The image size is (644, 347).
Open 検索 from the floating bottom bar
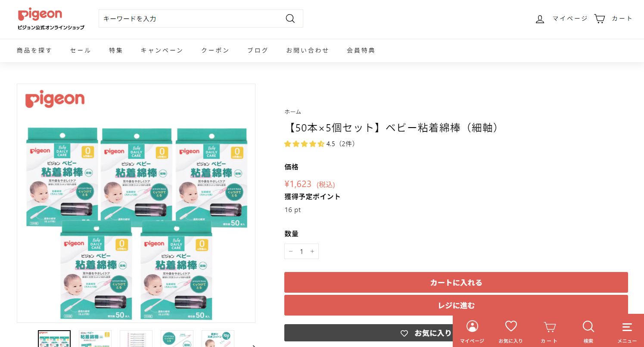click(588, 330)
